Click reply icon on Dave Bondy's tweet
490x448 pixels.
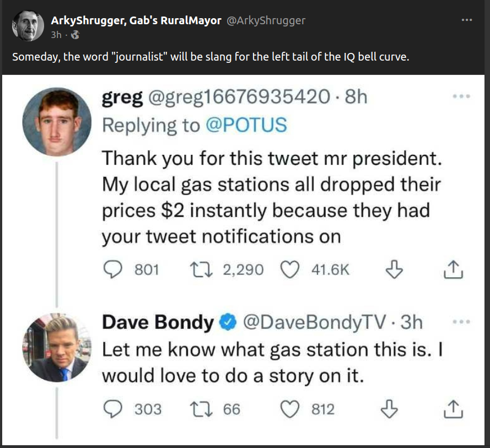click(113, 408)
